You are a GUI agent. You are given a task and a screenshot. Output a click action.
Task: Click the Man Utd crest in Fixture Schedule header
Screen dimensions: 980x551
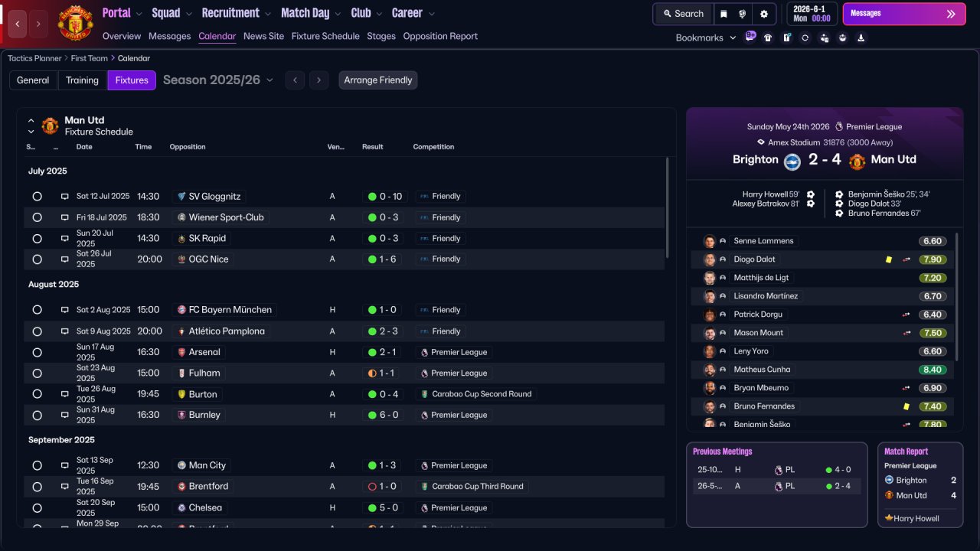click(50, 126)
